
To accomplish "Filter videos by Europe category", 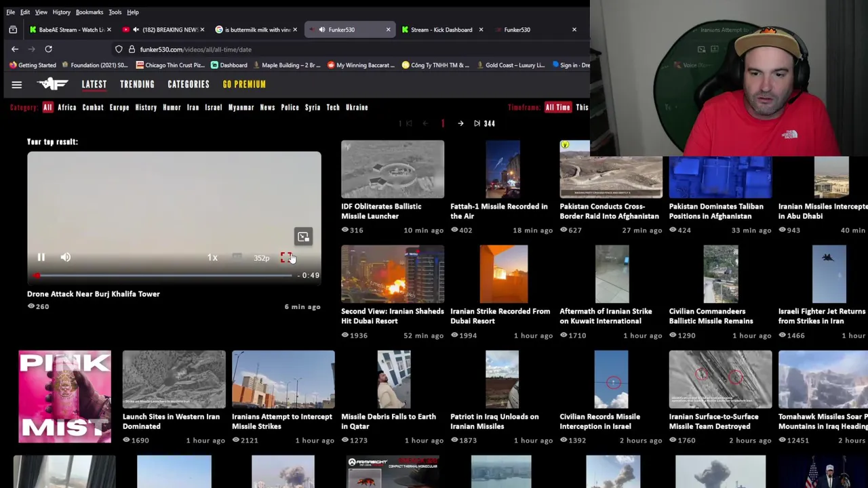I will [119, 107].
